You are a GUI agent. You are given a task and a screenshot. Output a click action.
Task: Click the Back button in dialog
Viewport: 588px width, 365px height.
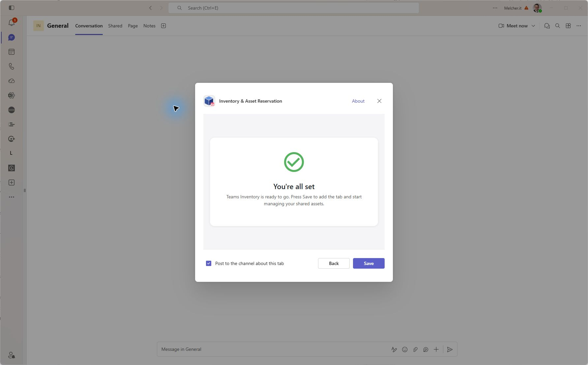point(334,263)
